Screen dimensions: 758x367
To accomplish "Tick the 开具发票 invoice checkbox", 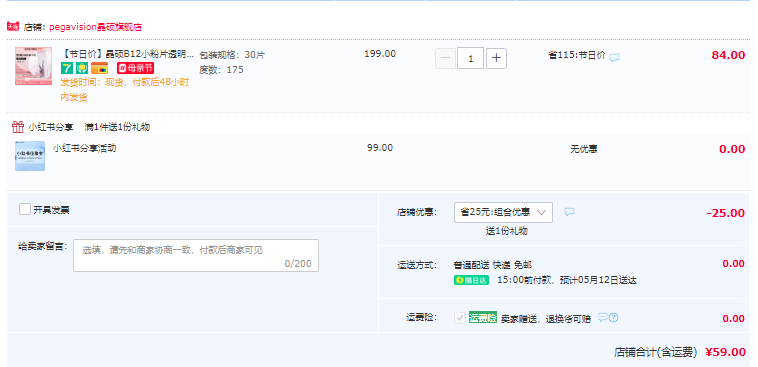I will (x=25, y=209).
